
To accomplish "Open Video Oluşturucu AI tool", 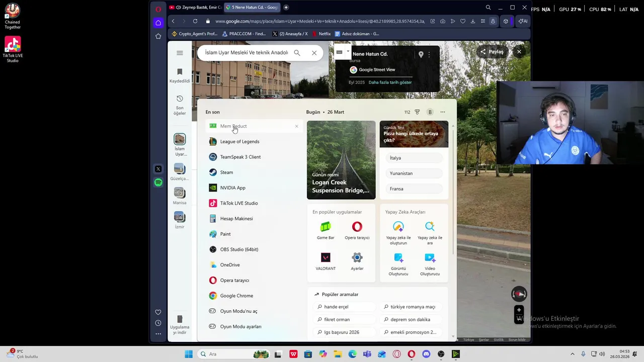I will pyautogui.click(x=430, y=264).
